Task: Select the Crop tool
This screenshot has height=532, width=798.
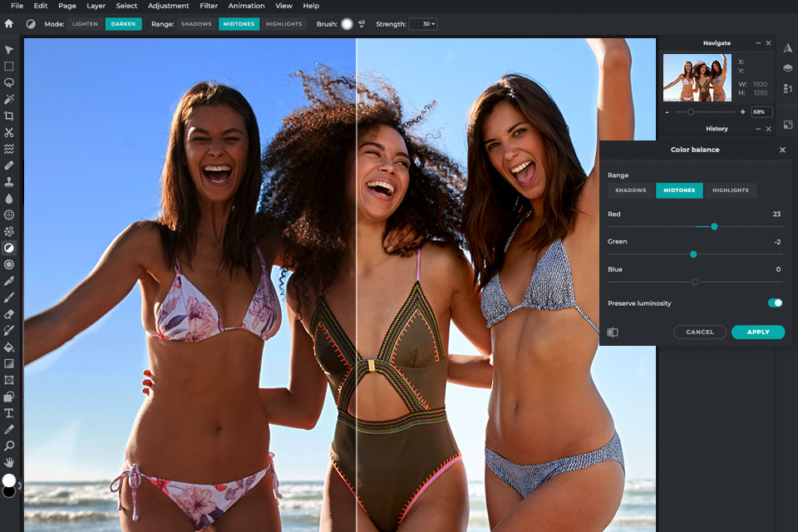Action: tap(8, 116)
